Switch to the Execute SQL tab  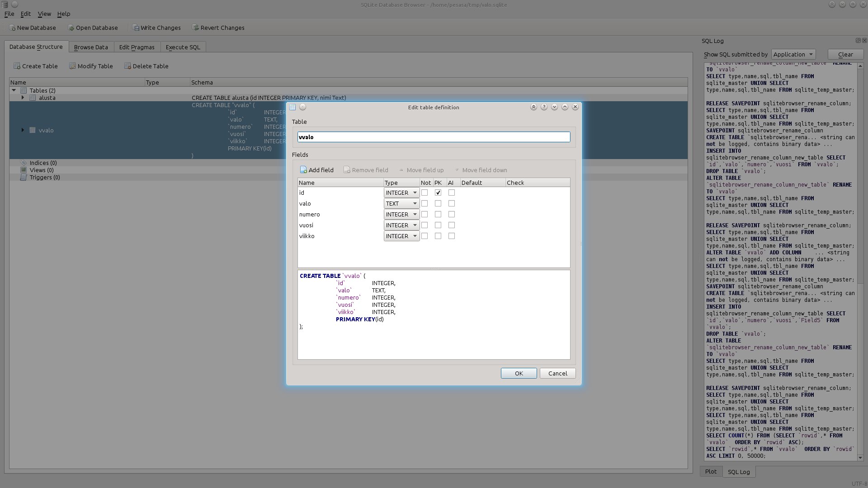183,47
